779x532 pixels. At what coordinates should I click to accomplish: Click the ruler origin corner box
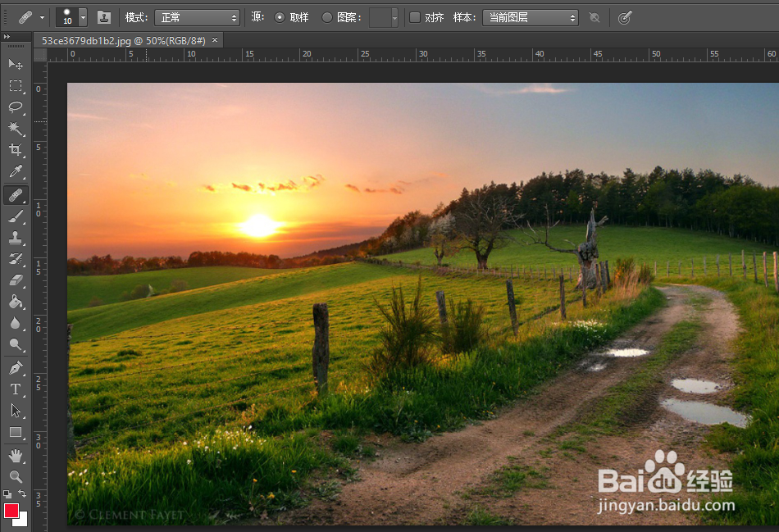point(40,55)
